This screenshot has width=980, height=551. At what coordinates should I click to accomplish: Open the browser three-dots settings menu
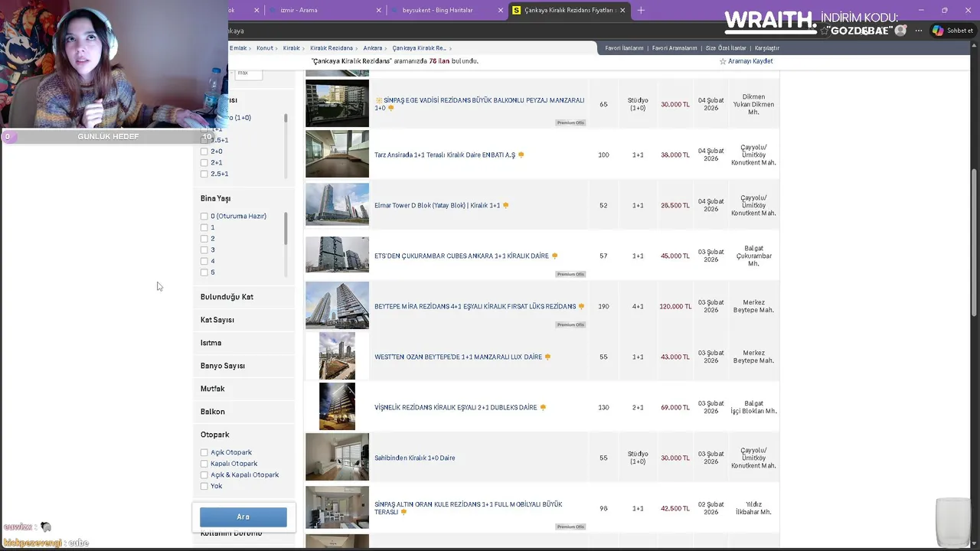pos(919,31)
